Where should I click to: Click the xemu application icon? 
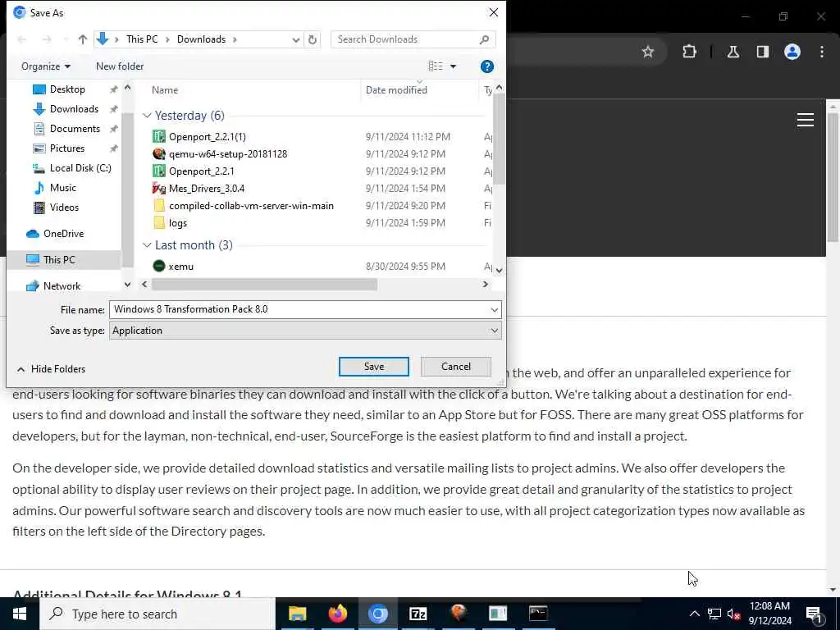[x=159, y=266]
